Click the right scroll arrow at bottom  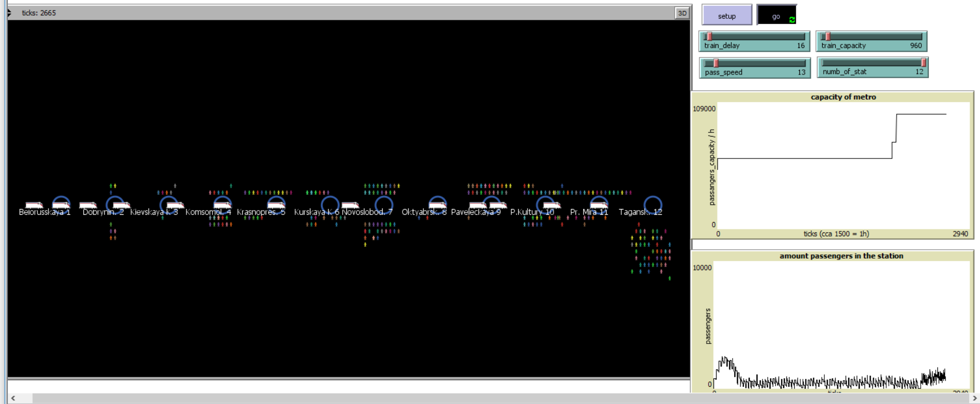(x=974, y=398)
